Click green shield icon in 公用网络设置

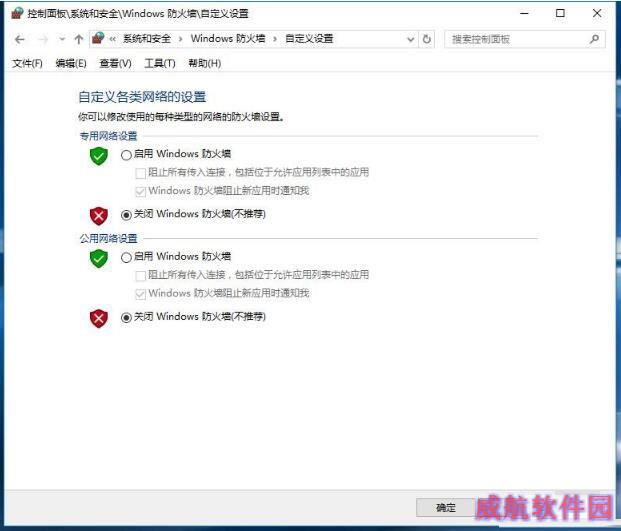[99, 259]
